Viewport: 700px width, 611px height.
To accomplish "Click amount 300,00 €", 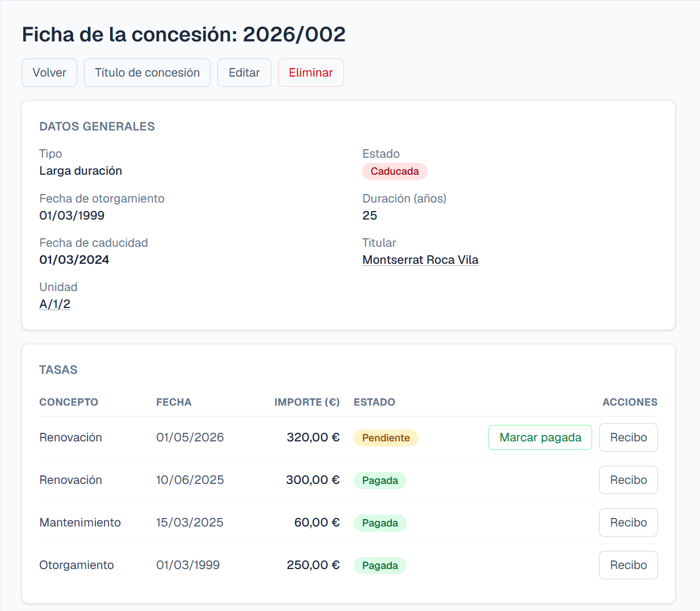I will 313,480.
